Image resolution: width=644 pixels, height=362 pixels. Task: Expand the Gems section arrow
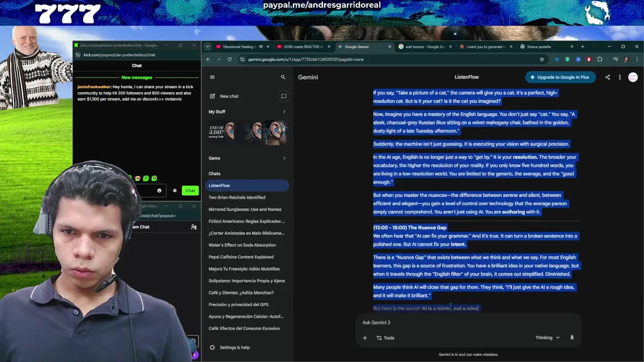pyautogui.click(x=284, y=158)
